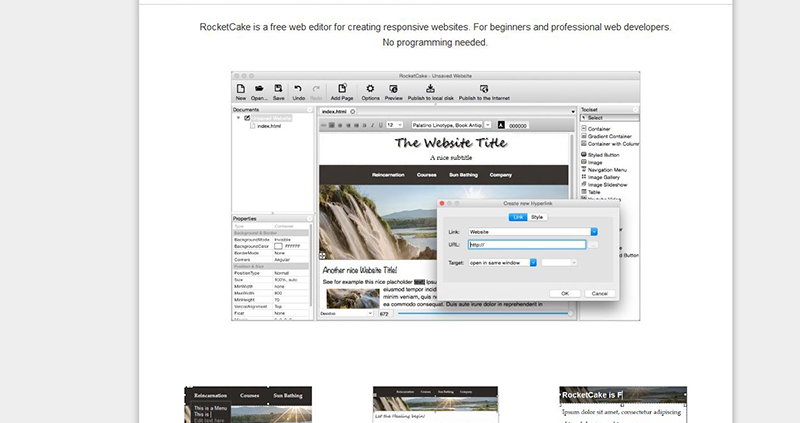The height and width of the screenshot is (423, 800).
Task: Click 'The Website Title' heading in editor
Action: (x=451, y=143)
